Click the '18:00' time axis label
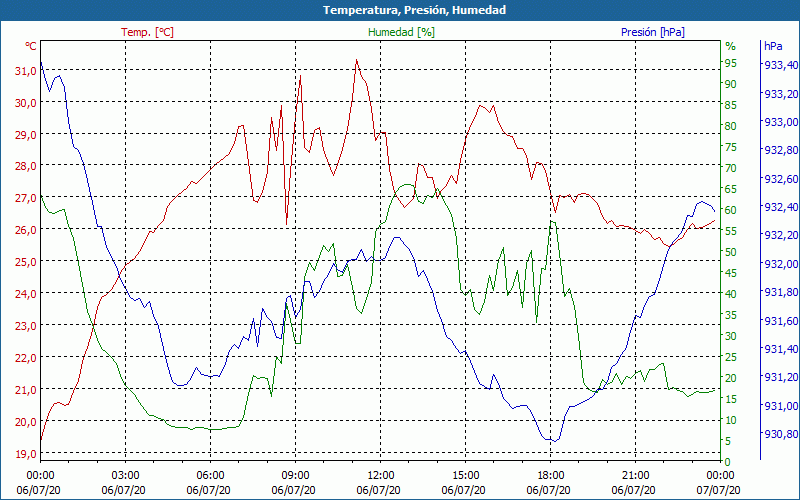This screenshot has height=500, width=800. [551, 474]
